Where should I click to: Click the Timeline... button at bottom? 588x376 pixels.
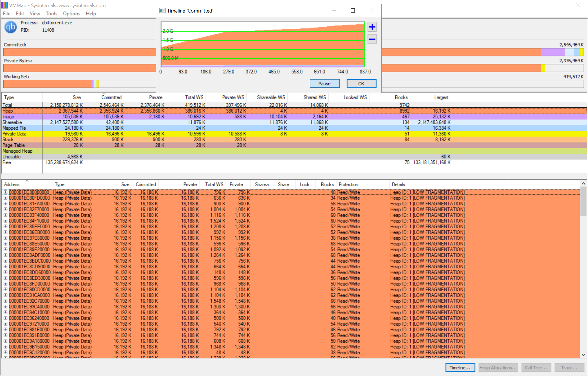[460, 368]
